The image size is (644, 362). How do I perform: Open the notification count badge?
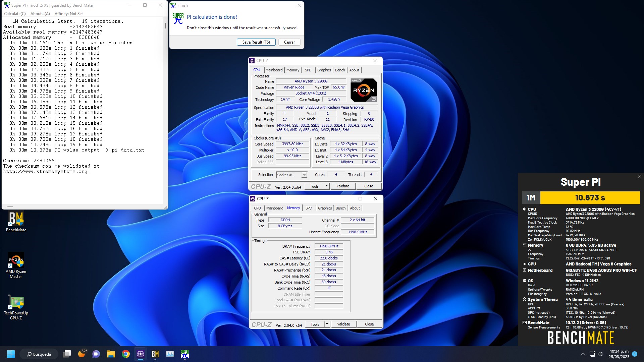pyautogui.click(x=634, y=354)
